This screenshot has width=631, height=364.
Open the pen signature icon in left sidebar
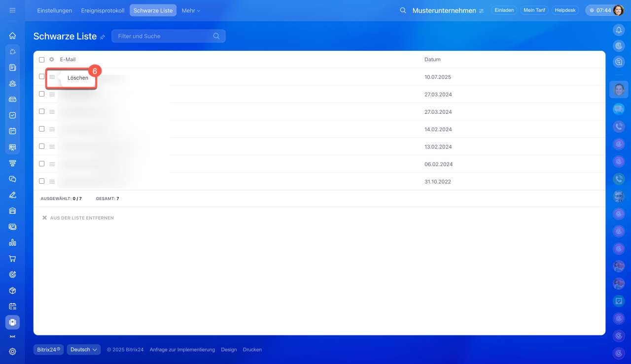pyautogui.click(x=12, y=195)
